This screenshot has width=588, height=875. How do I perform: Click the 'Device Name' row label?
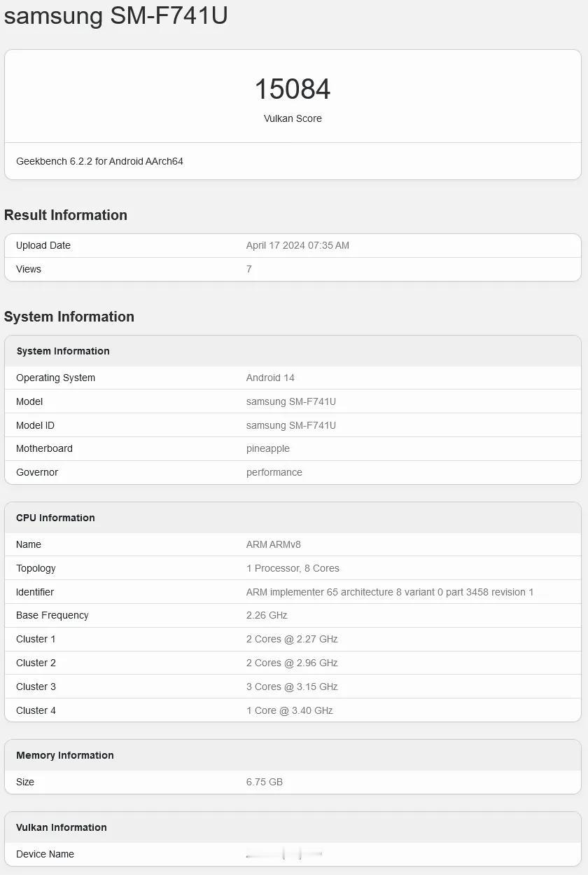tap(45, 854)
